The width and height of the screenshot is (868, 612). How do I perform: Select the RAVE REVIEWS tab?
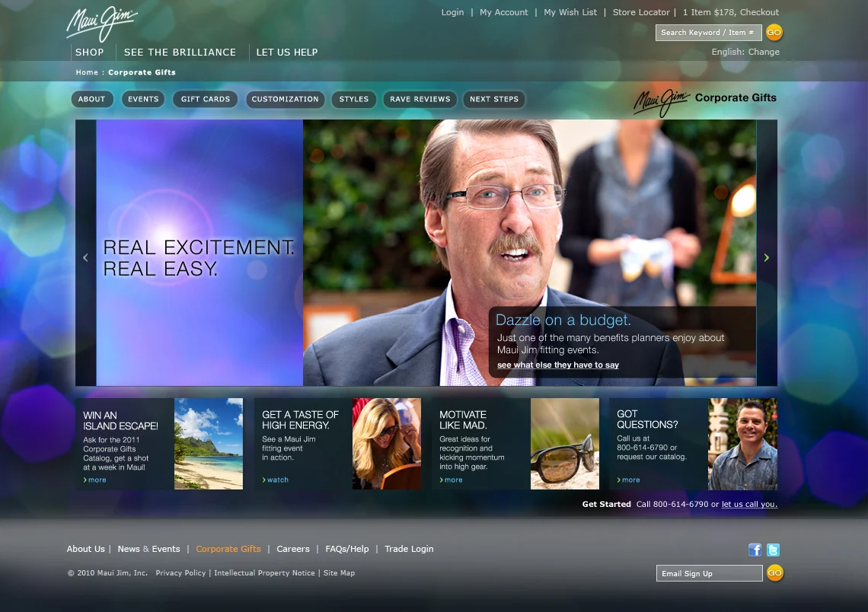420,99
